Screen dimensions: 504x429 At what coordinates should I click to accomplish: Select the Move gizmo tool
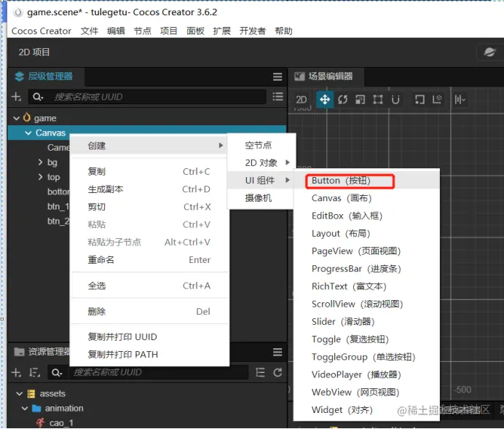pos(325,100)
